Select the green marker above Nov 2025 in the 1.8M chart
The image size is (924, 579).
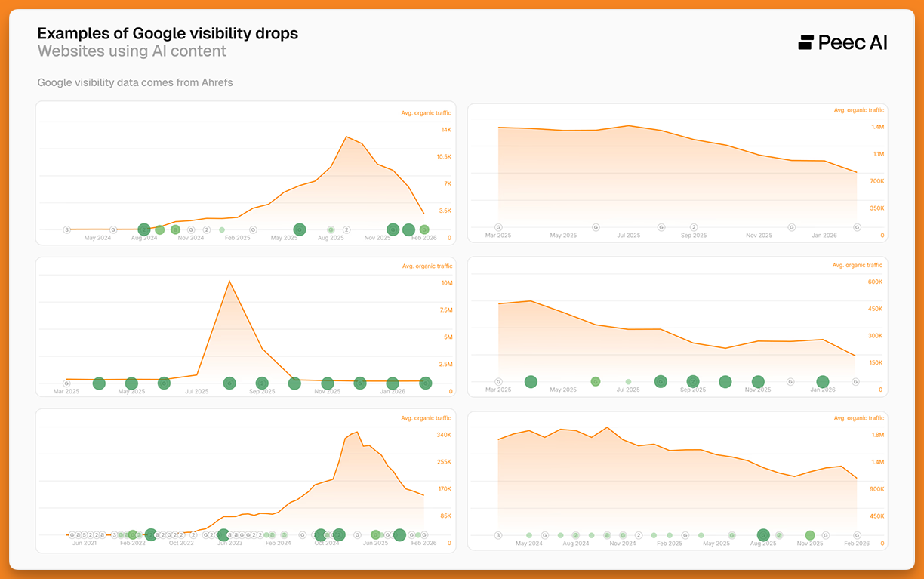[810, 535]
